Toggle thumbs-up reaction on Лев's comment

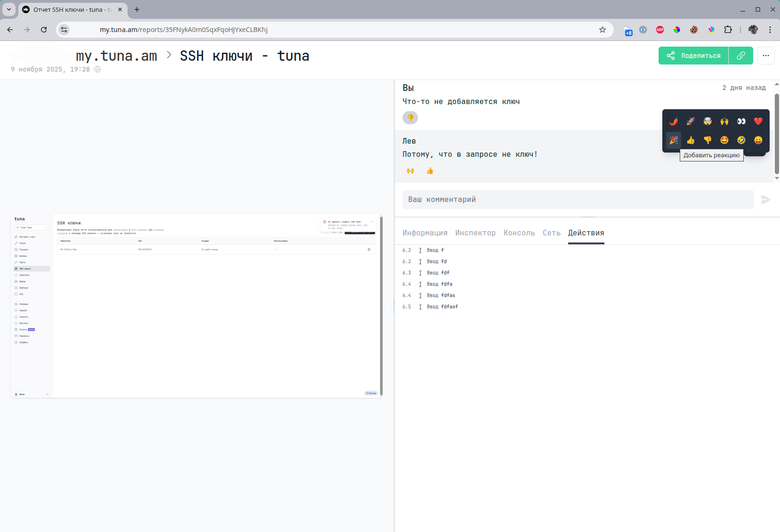pos(430,171)
